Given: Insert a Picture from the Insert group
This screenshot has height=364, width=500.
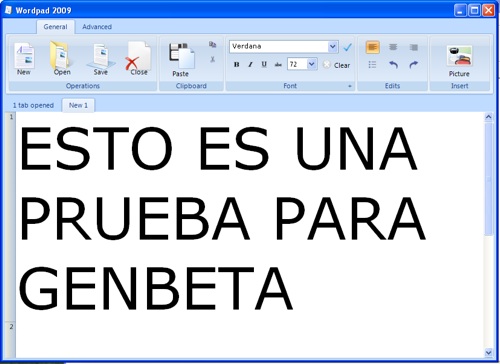Looking at the screenshot, I should (459, 61).
